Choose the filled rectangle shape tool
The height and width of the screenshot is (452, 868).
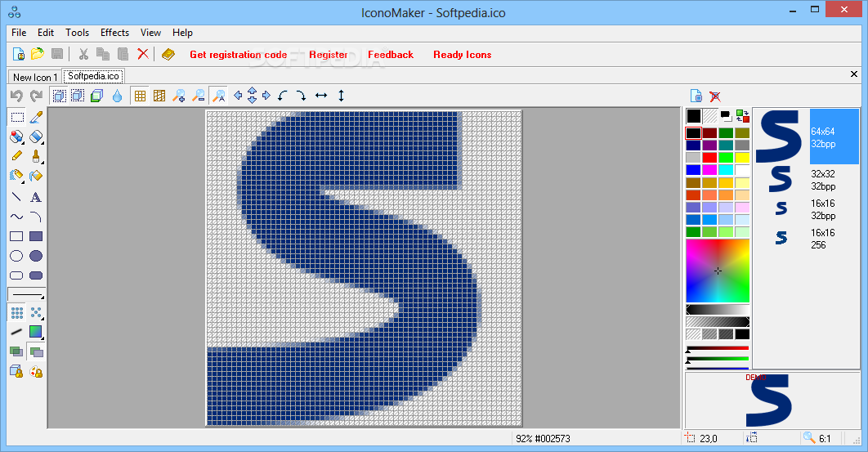(36, 236)
